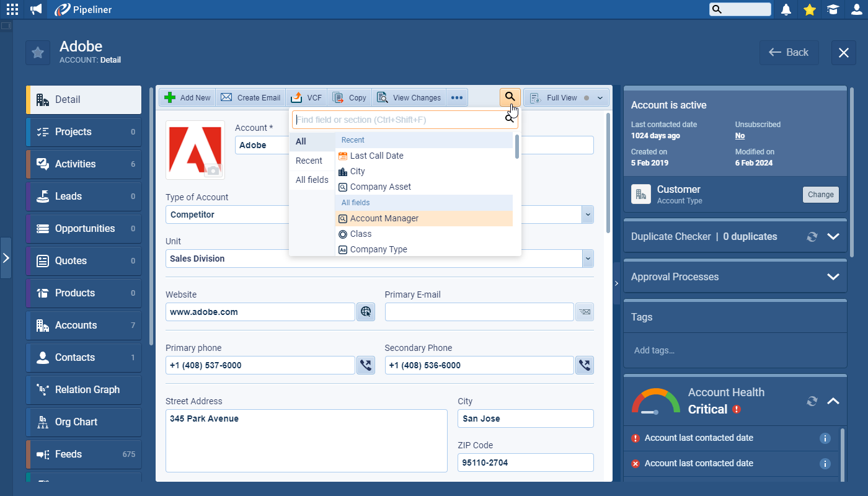Change the Adobe account logo image

tap(213, 170)
